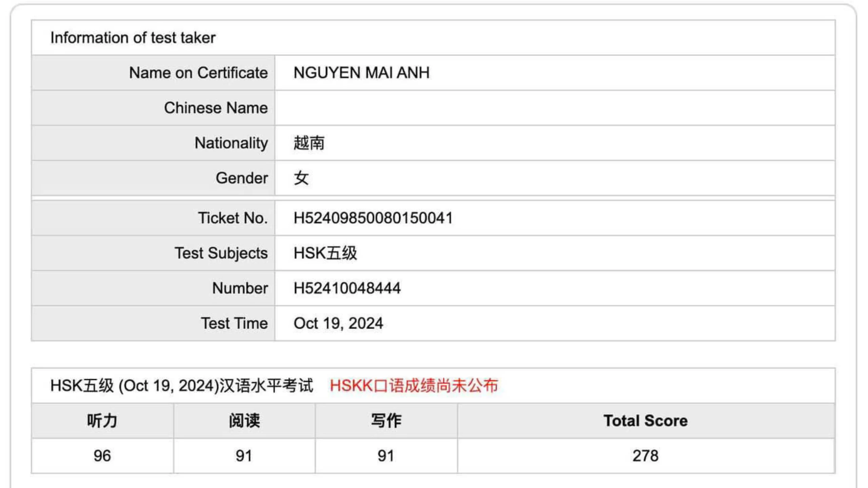Click the "Nationality" row label
This screenshot has width=868, height=488.
(231, 143)
